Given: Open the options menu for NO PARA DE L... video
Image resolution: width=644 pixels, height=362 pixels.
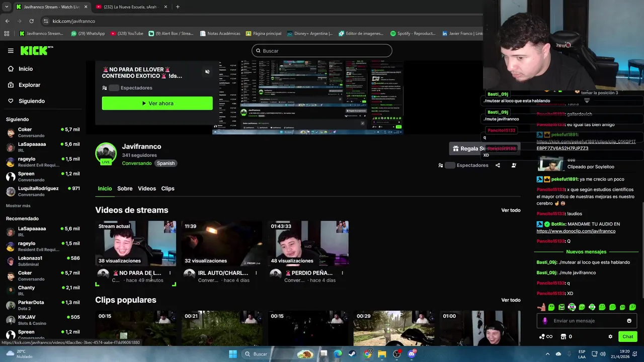Looking at the screenshot, I should tap(170, 273).
